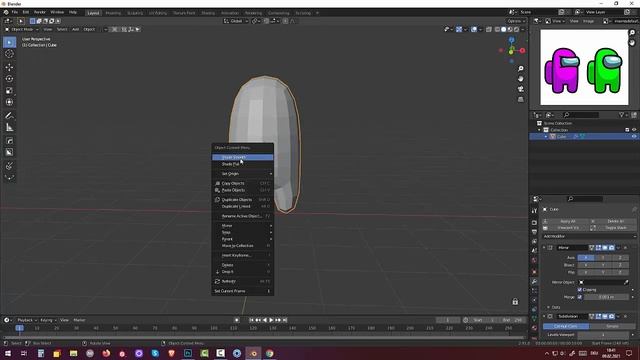This screenshot has height=360, width=640.
Task: Switch perspective/orthographic grid icon in viewport
Action: pos(520,99)
